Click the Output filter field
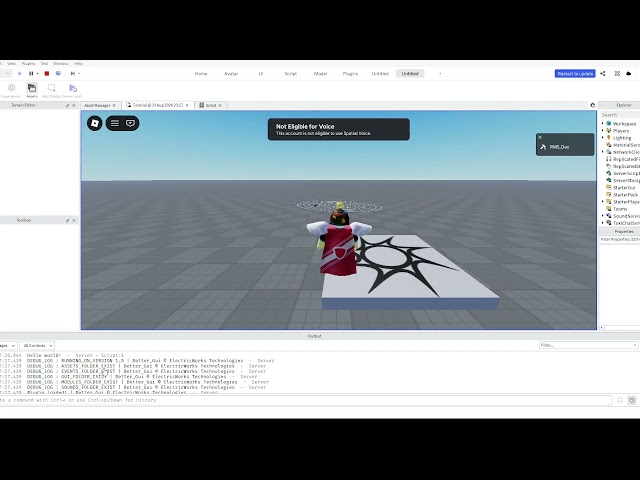This screenshot has height=480, width=640. [x=588, y=345]
